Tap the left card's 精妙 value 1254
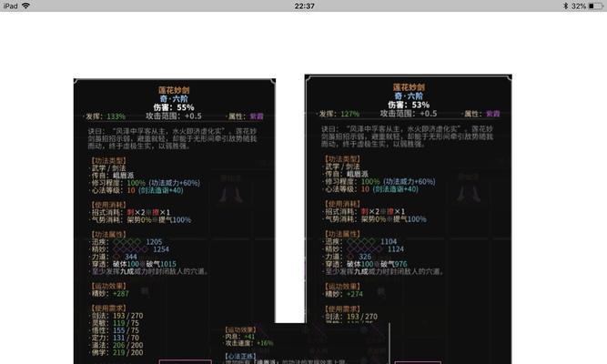This screenshot has width=607, height=364. point(161,249)
